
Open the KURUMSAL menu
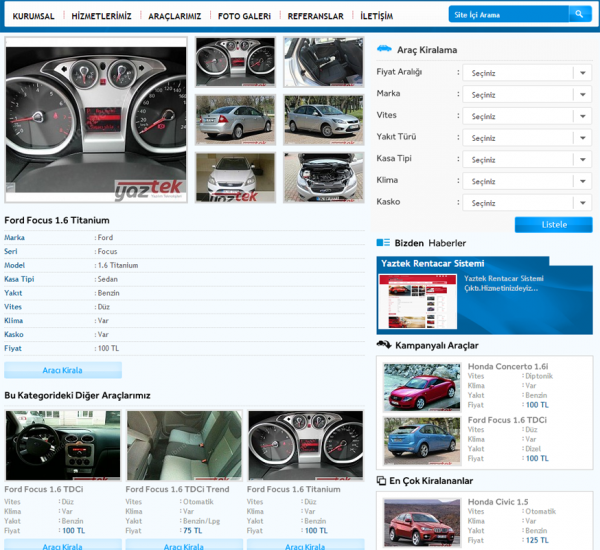tap(33, 16)
